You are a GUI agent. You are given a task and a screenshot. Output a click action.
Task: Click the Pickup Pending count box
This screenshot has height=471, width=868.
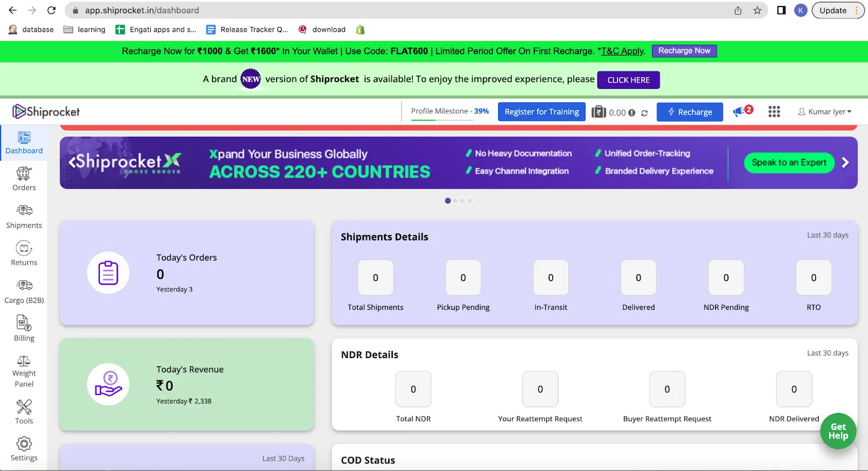[463, 278]
